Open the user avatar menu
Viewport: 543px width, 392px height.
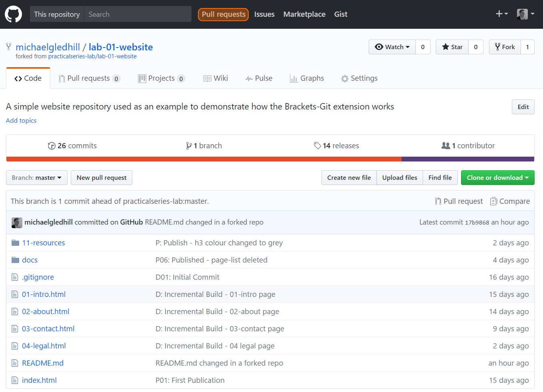(525, 14)
